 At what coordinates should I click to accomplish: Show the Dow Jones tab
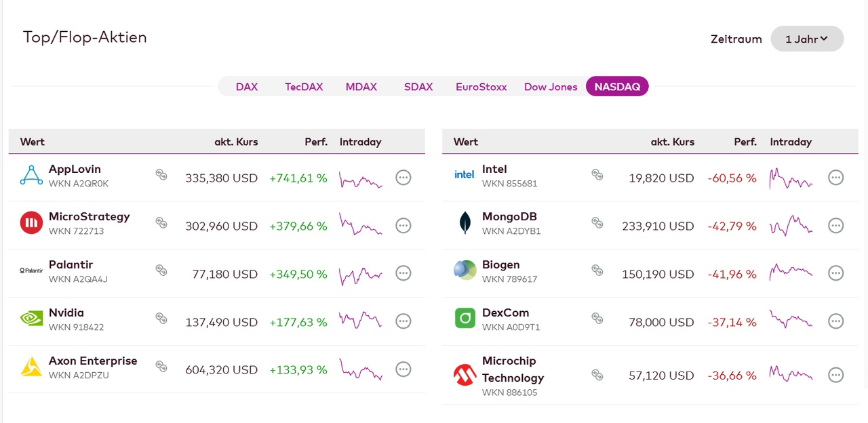[551, 87]
